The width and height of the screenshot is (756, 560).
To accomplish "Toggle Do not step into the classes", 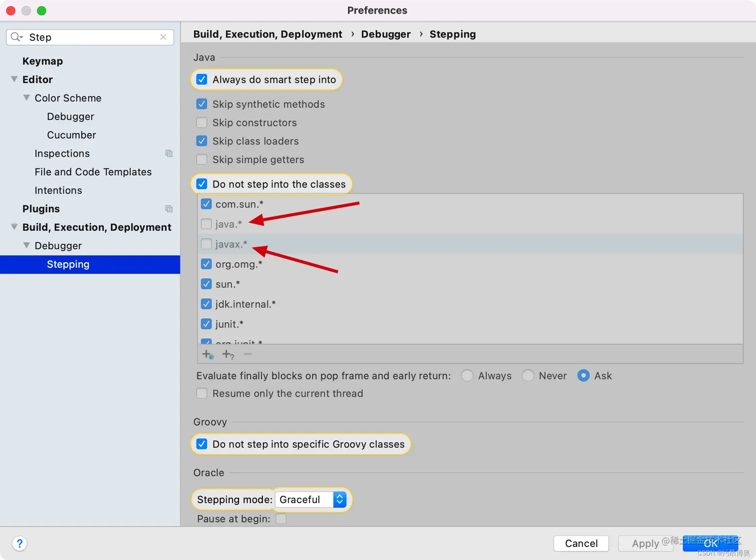I will coord(202,184).
